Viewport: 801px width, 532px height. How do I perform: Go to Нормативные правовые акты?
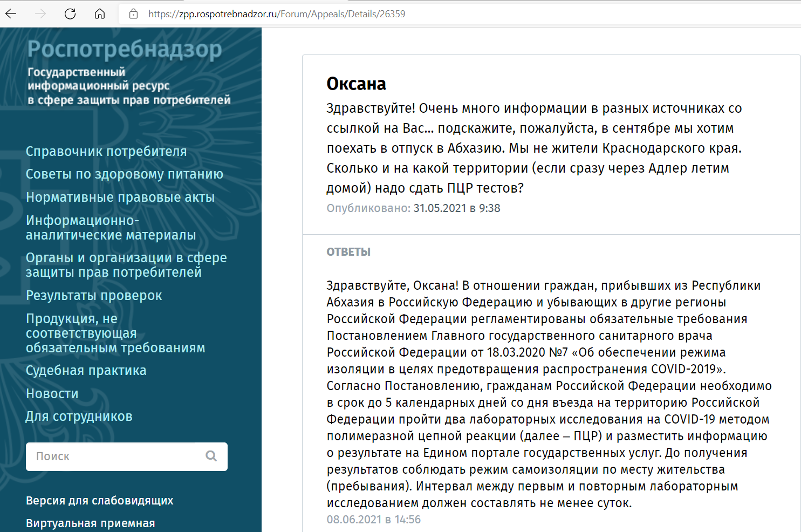pyautogui.click(x=120, y=197)
